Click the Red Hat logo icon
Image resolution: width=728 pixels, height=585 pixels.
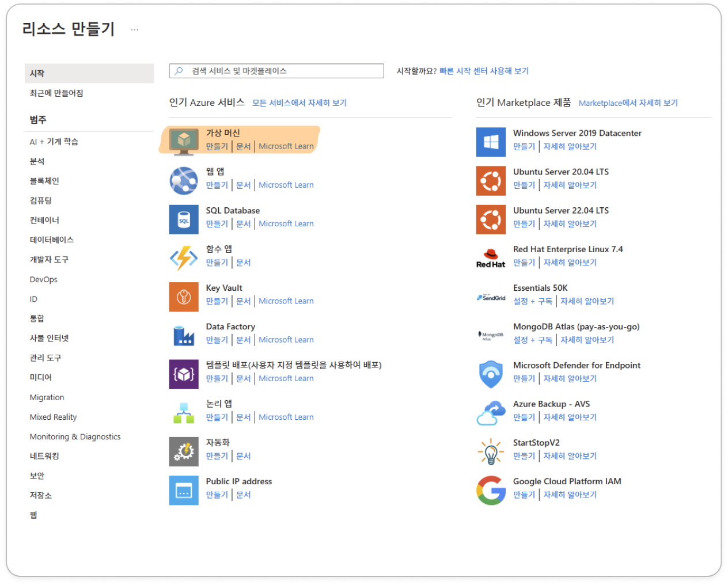pos(491,258)
